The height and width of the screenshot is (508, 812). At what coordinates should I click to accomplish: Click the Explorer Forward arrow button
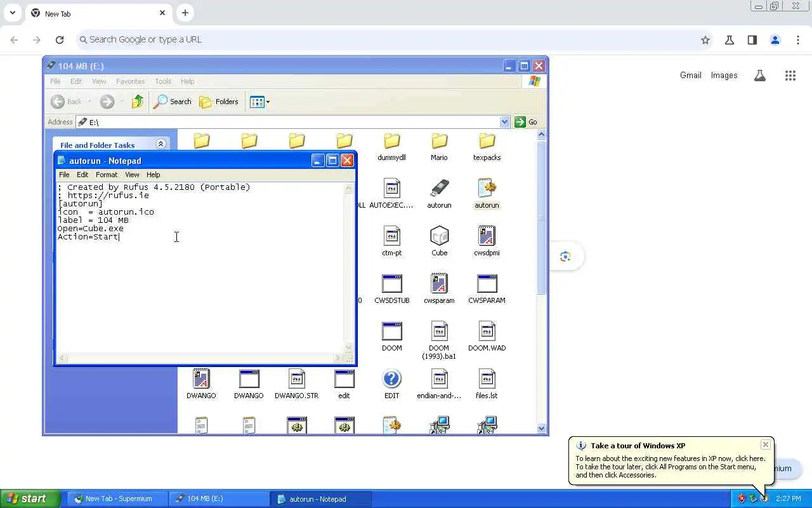click(107, 102)
